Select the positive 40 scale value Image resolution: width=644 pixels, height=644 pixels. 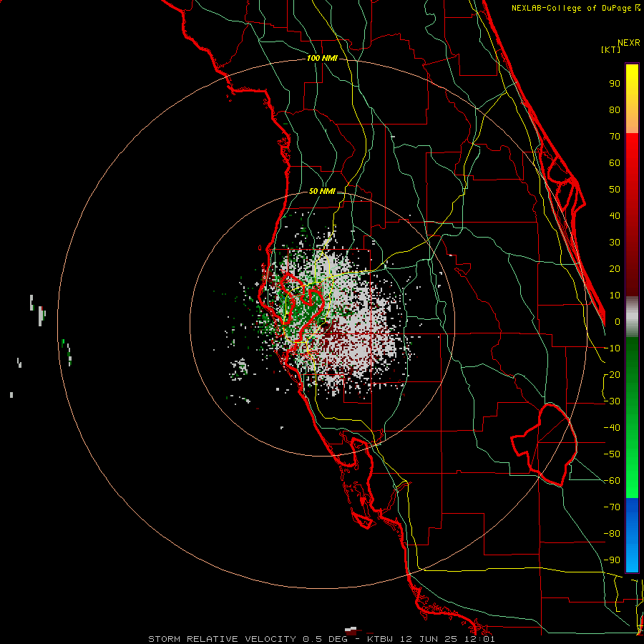(x=615, y=215)
